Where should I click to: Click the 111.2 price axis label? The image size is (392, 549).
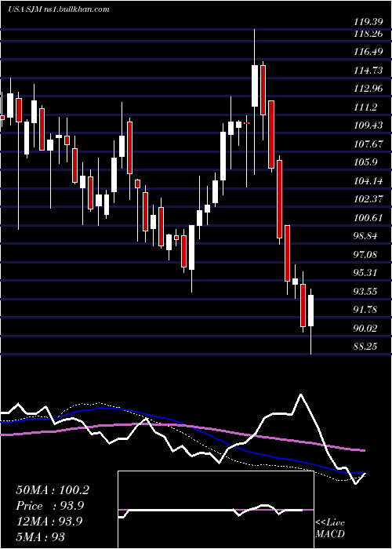pos(365,107)
